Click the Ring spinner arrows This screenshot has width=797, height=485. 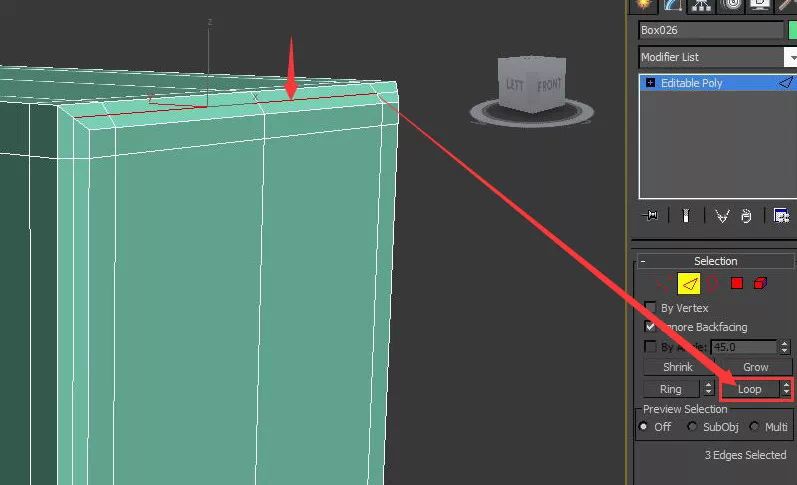coord(709,389)
